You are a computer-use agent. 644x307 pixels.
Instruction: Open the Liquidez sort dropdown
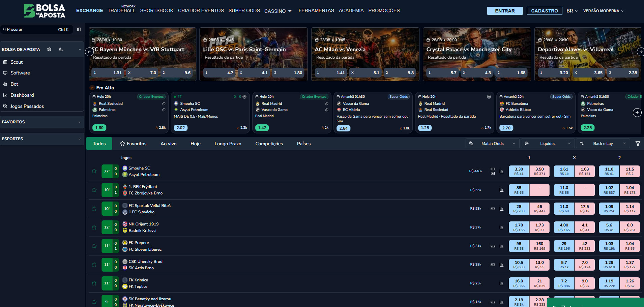point(548,144)
